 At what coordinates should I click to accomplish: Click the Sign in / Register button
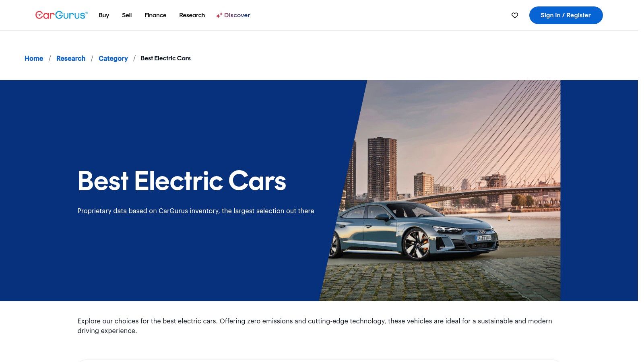[566, 15]
